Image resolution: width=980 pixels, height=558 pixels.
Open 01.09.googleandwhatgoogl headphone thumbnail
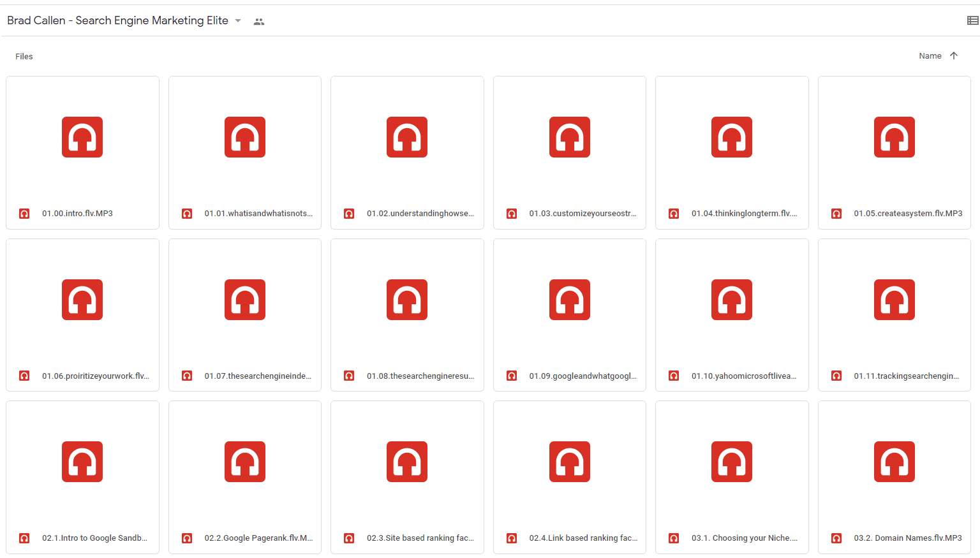[x=570, y=300]
